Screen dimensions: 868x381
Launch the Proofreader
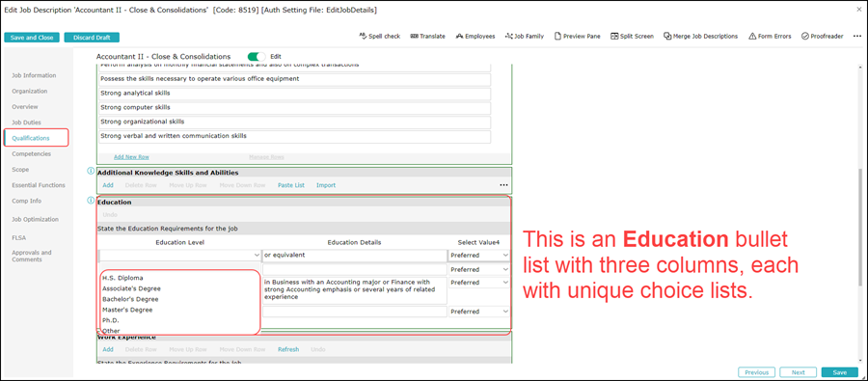click(822, 36)
